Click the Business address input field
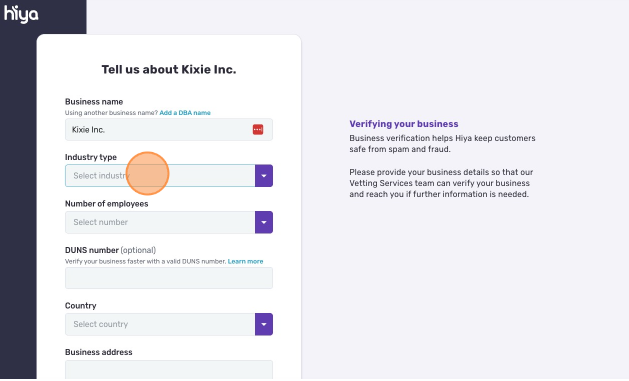The height and width of the screenshot is (381, 629). point(169,370)
